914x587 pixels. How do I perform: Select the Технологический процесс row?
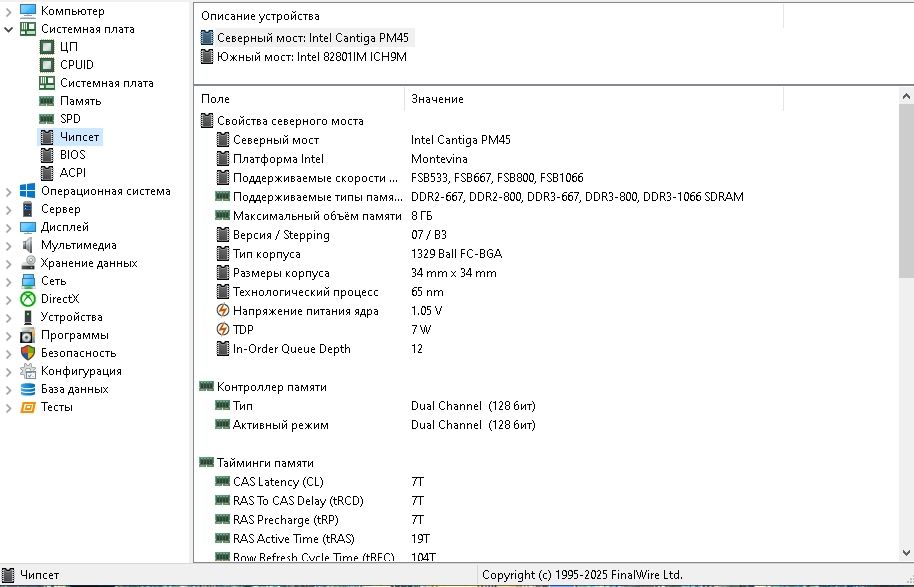click(498, 292)
